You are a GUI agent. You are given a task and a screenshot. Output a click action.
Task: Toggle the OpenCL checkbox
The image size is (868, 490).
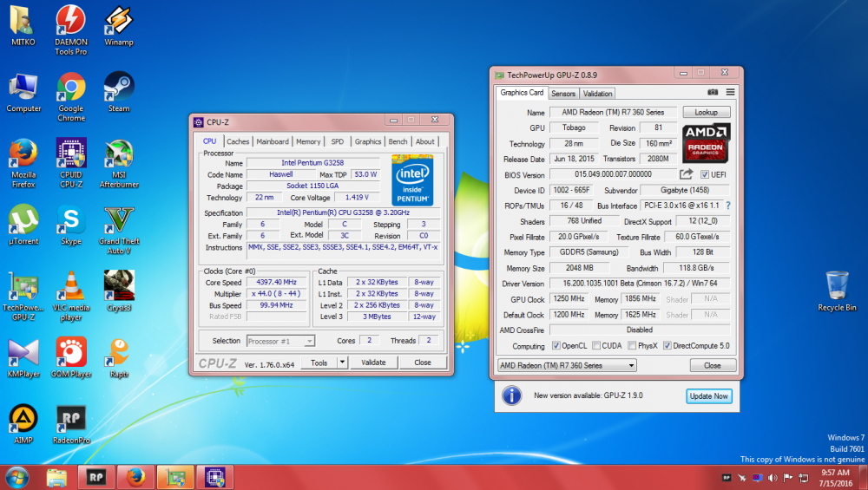556,346
